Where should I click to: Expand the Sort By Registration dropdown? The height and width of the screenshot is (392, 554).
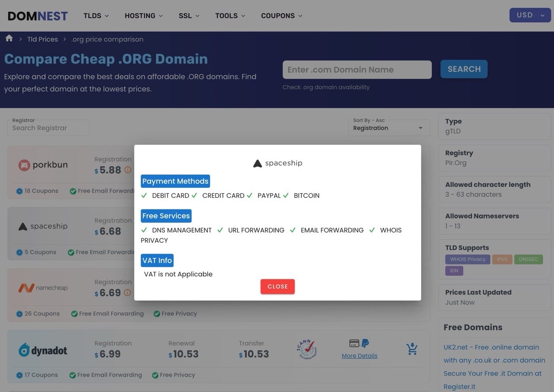[x=389, y=128]
